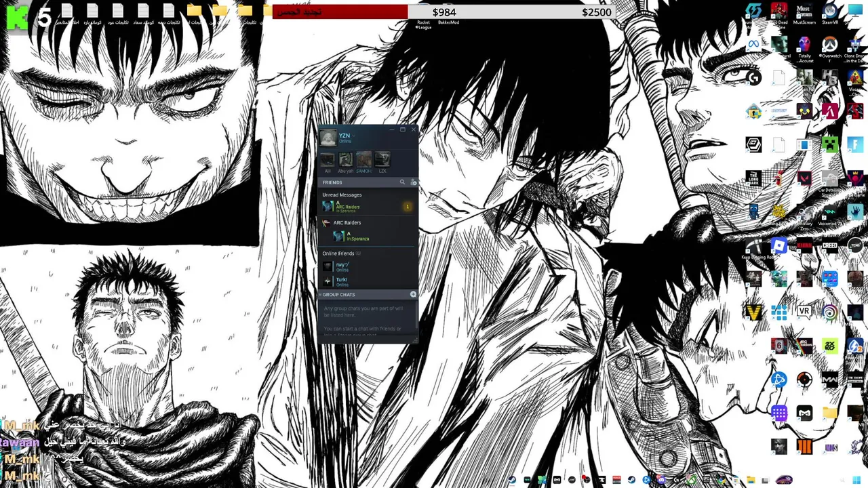Open the YZN status dropdown arrow
Image resolution: width=868 pixels, height=488 pixels.
click(x=354, y=136)
